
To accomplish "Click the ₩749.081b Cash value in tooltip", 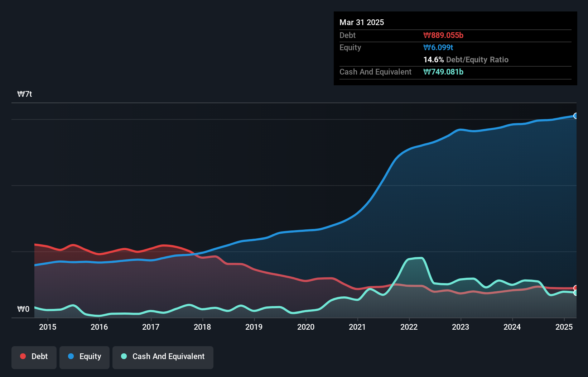I will 443,72.
